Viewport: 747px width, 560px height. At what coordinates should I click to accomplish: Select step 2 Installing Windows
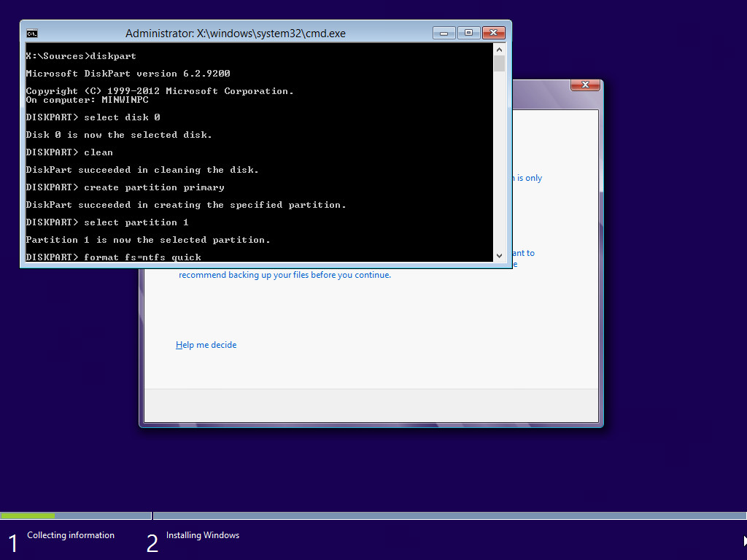tap(203, 534)
